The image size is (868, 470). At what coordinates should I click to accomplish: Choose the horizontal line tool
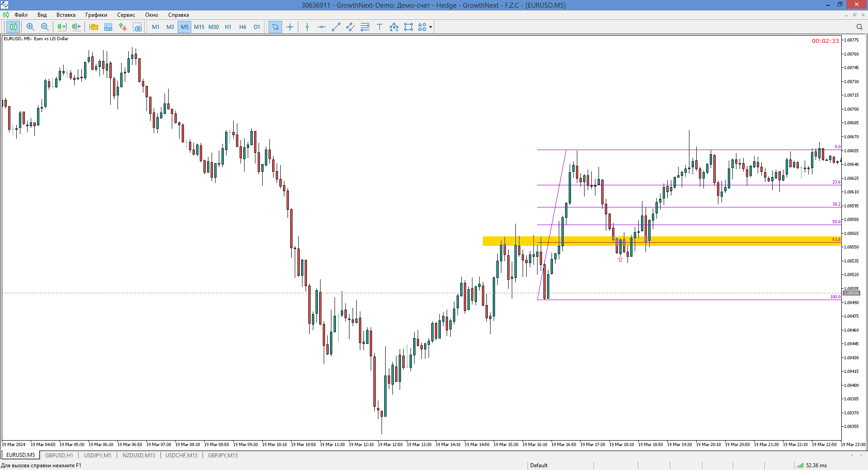pyautogui.click(x=321, y=27)
